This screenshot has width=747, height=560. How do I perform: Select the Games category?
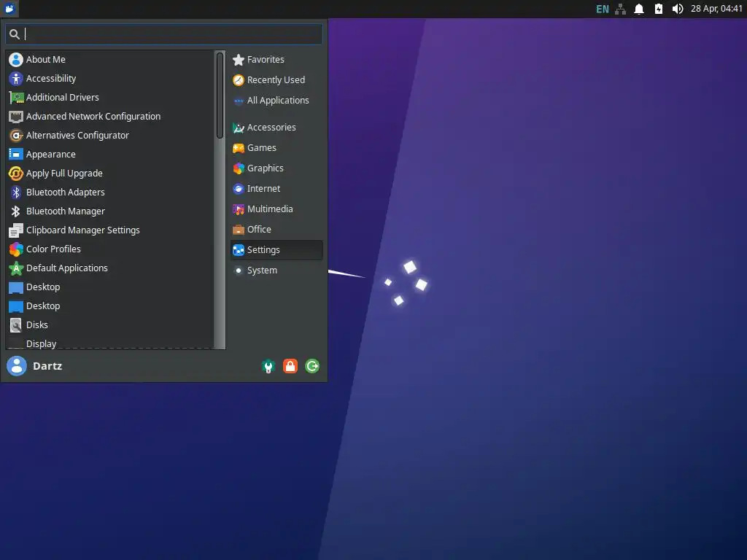pyautogui.click(x=276, y=148)
